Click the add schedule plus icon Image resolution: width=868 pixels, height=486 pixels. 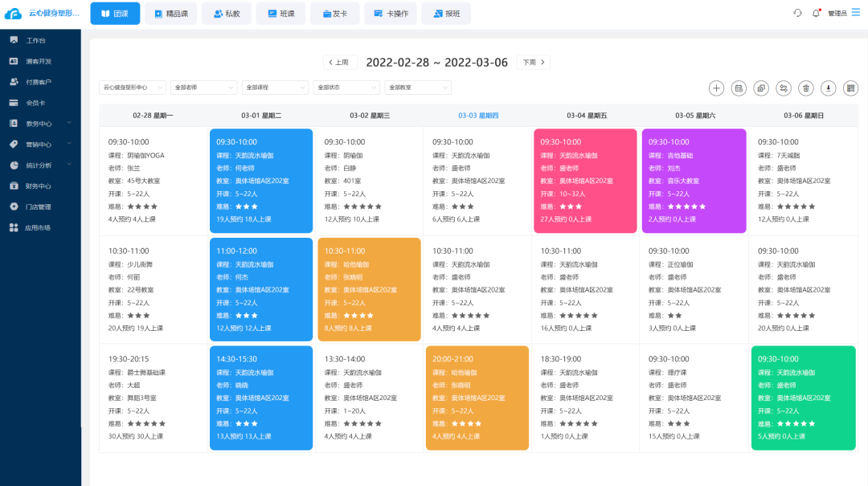point(717,88)
